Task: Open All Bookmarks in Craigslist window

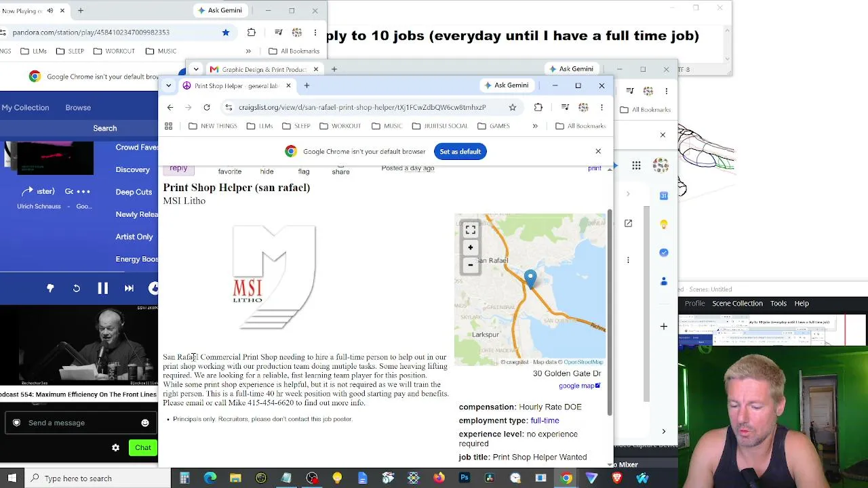Action: [x=580, y=126]
